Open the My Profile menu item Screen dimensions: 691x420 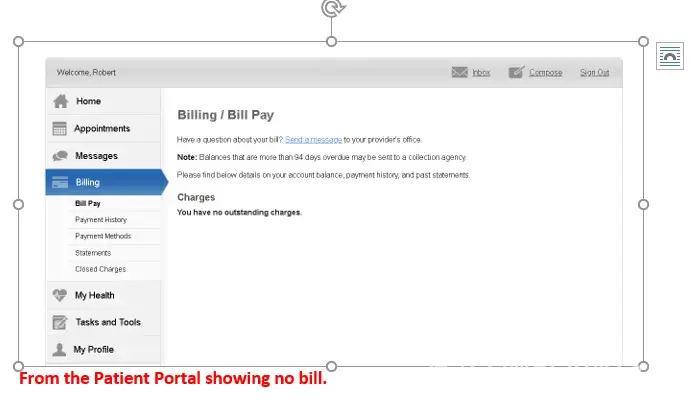point(103,349)
